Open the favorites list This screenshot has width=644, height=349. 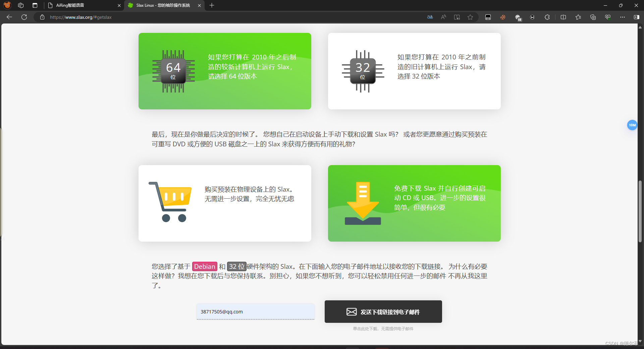tap(578, 17)
